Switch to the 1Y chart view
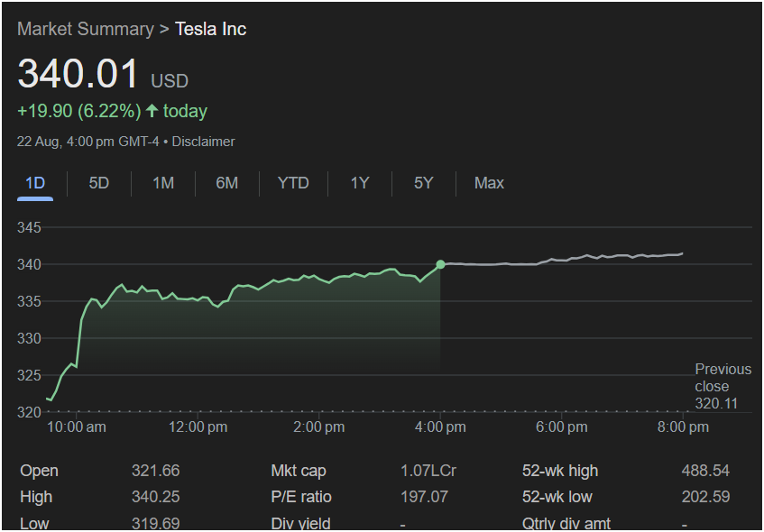 (x=360, y=183)
